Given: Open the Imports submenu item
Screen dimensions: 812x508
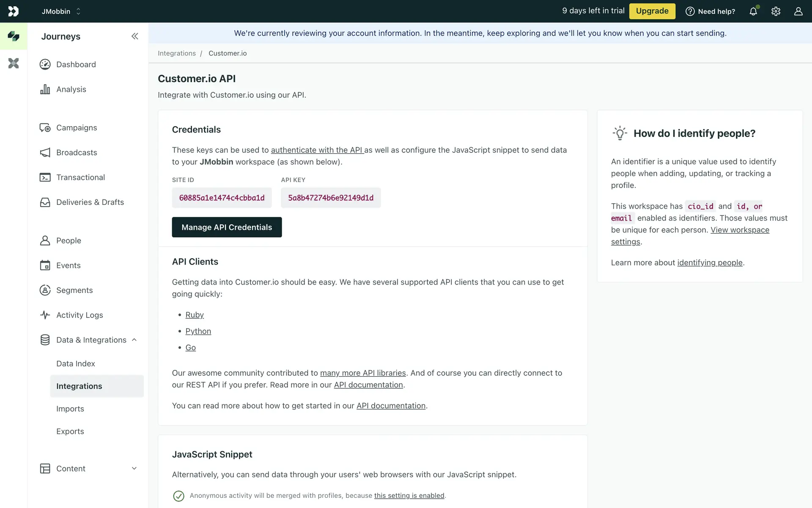Looking at the screenshot, I should (x=70, y=409).
